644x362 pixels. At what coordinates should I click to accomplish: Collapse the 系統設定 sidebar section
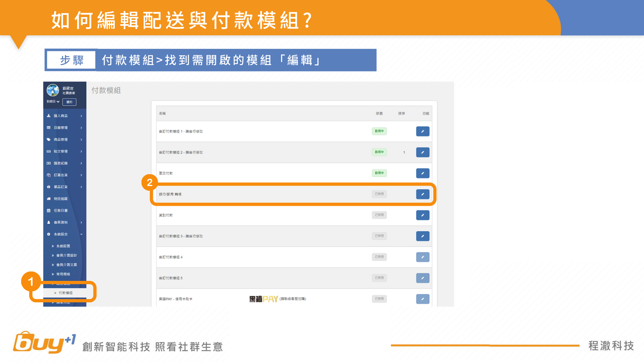[81, 234]
